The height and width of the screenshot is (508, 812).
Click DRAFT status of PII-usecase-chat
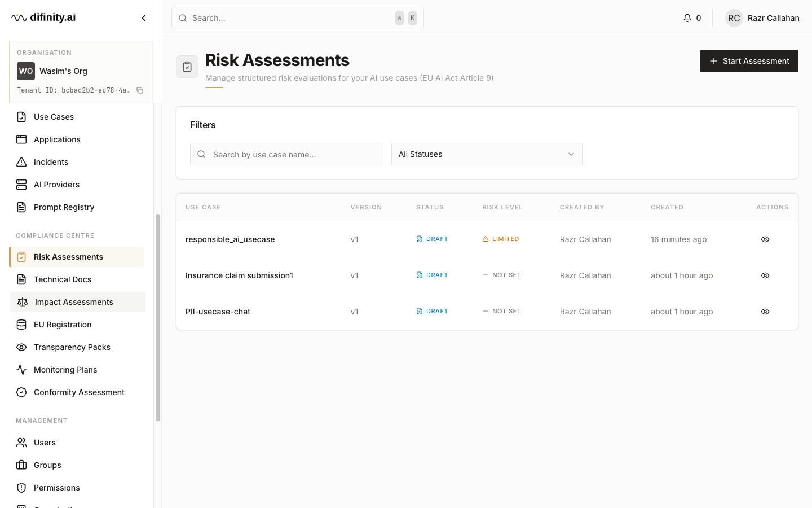[432, 312]
